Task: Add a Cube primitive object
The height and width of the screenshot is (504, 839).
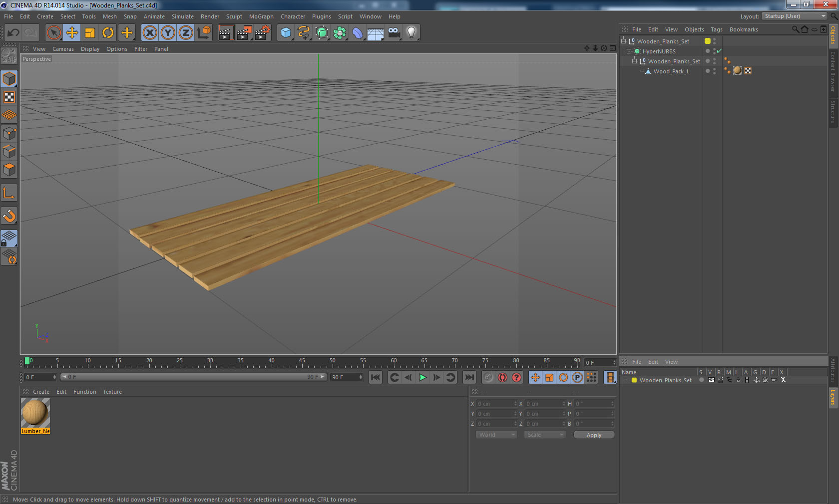Action: tap(286, 33)
